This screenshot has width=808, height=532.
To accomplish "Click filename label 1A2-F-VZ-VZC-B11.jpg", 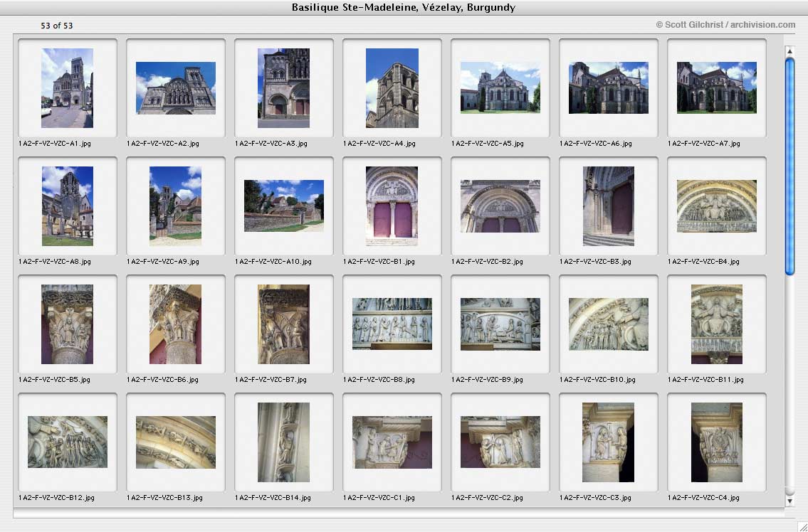I will pyautogui.click(x=705, y=380).
